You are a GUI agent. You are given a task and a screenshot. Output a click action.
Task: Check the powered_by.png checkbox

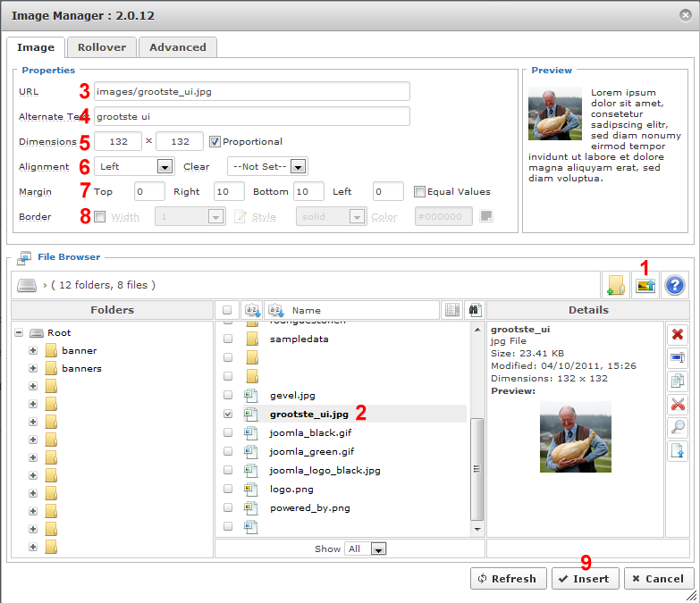[228, 507]
